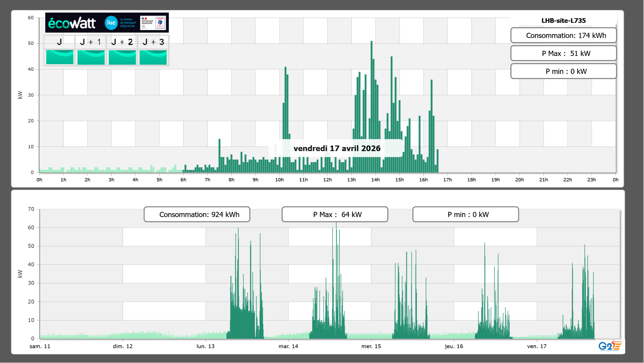The height and width of the screenshot is (363, 644).
Task: Click the P Max : 51 kW box
Action: pyautogui.click(x=563, y=53)
